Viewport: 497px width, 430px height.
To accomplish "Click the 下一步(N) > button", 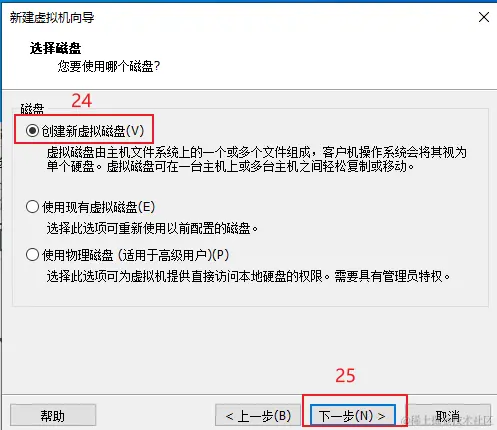I will coord(353,415).
